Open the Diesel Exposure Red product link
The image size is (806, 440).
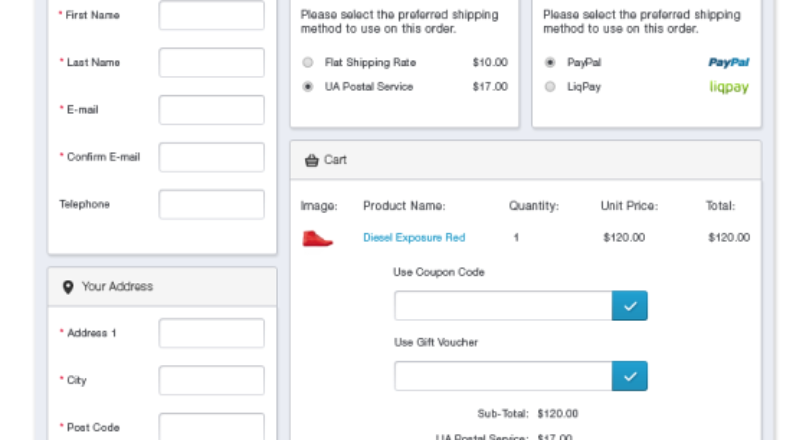(414, 237)
